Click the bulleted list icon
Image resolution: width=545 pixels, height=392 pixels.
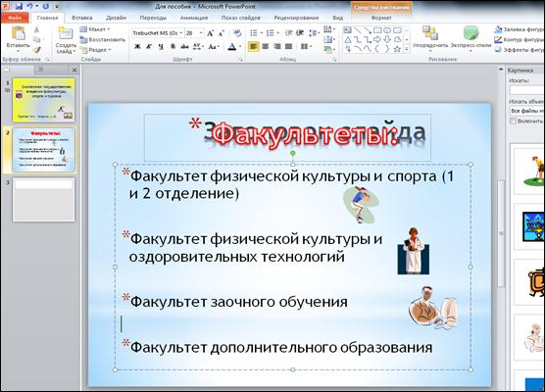pyautogui.click(x=254, y=33)
